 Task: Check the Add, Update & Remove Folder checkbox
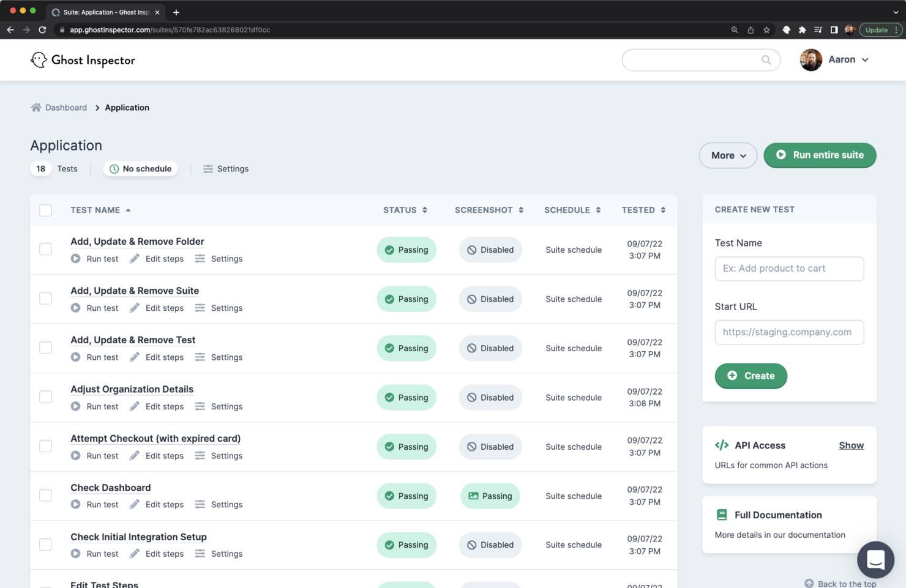46,249
